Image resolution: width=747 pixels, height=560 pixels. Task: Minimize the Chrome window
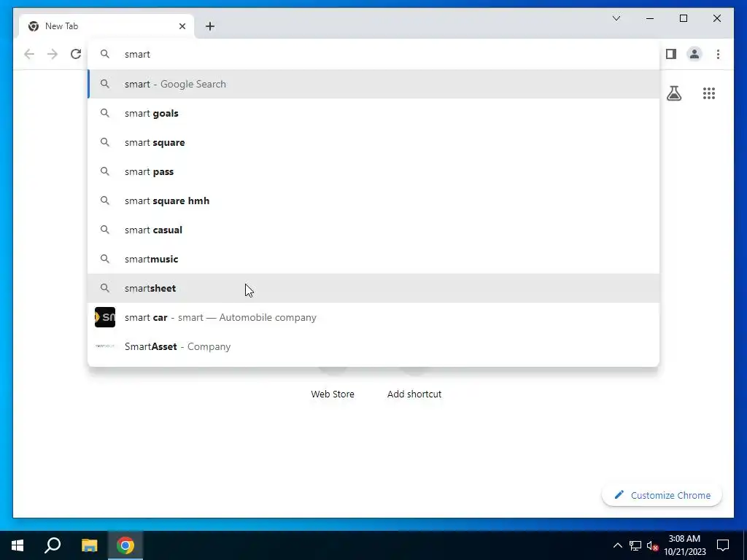(649, 18)
